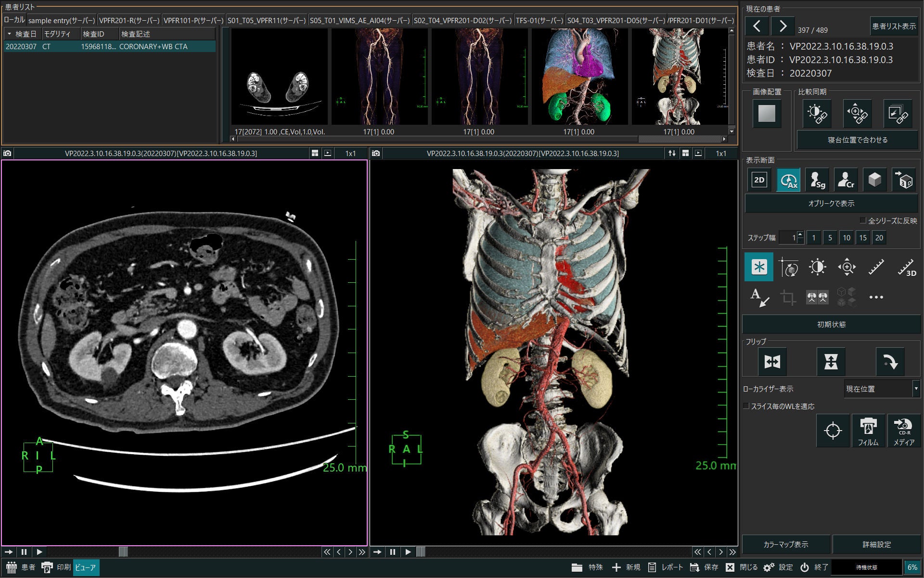This screenshot has width=924, height=578.
Task: Toggle the third sync icon in 比較同期
Action: pos(898,114)
